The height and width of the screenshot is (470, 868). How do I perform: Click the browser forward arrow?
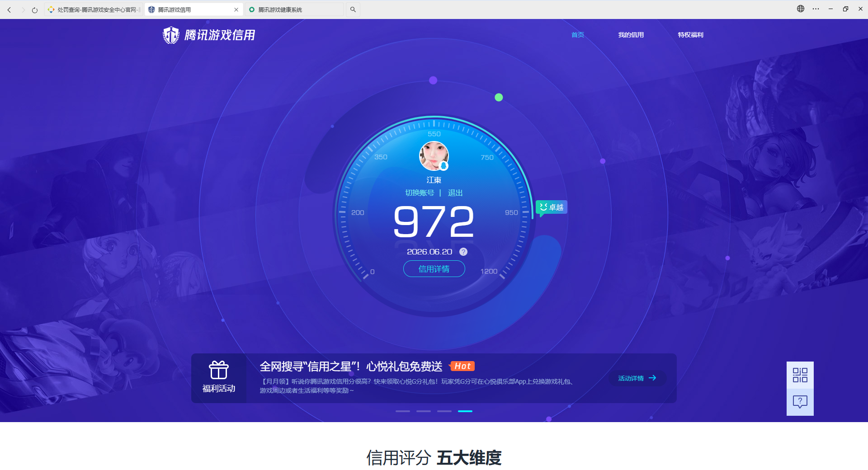[x=23, y=9]
